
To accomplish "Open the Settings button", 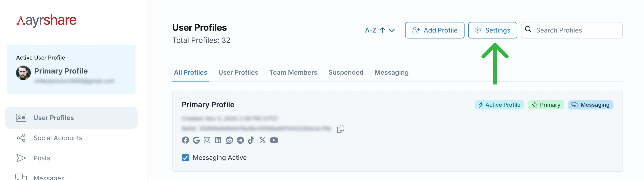I will pos(493,30).
